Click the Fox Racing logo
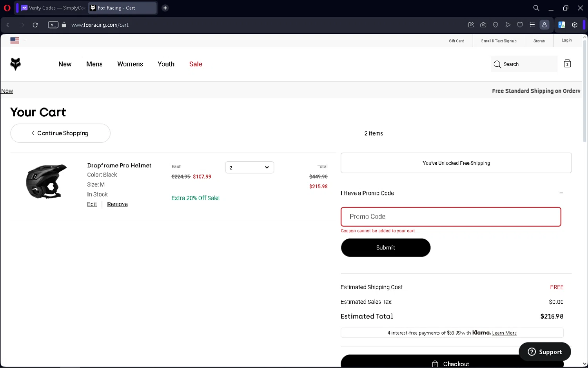 [15, 64]
